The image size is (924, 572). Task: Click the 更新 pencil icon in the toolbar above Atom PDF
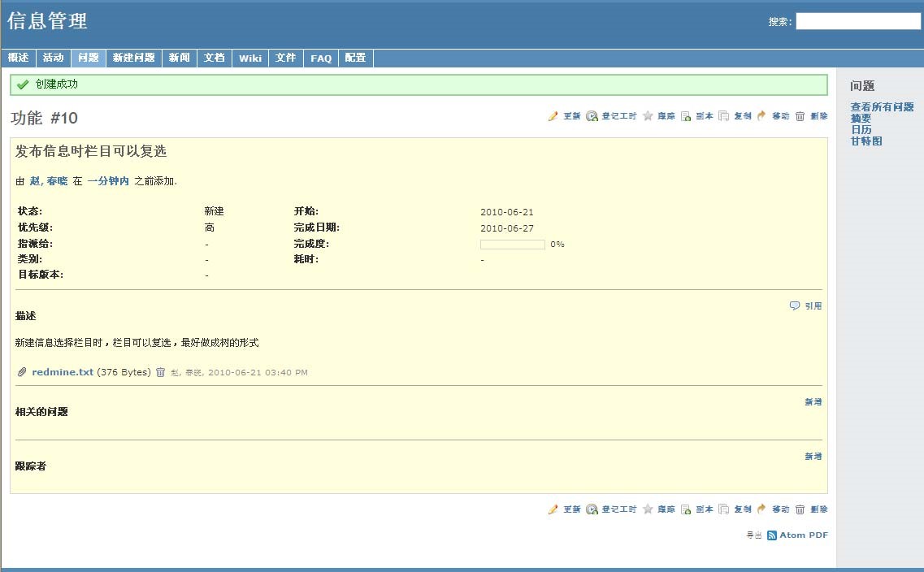click(553, 509)
